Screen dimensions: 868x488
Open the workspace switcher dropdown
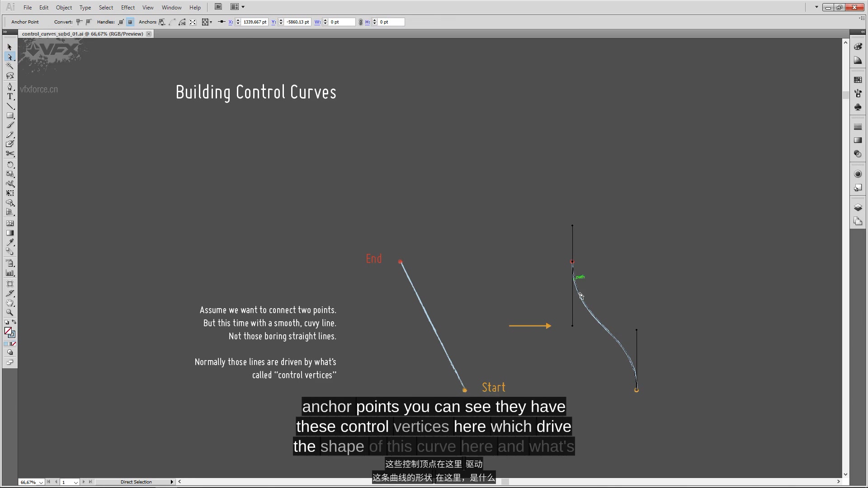tap(816, 7)
